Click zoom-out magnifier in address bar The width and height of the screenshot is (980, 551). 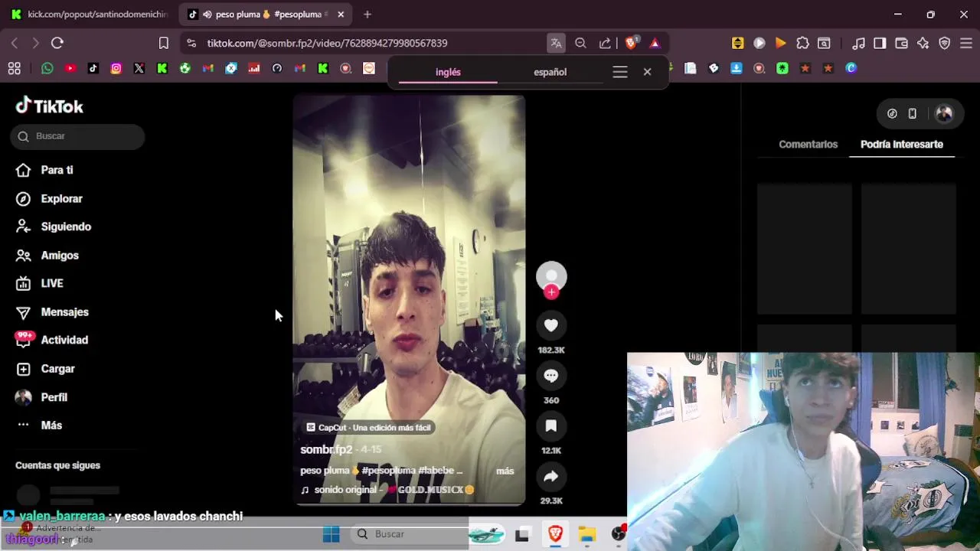click(x=580, y=43)
